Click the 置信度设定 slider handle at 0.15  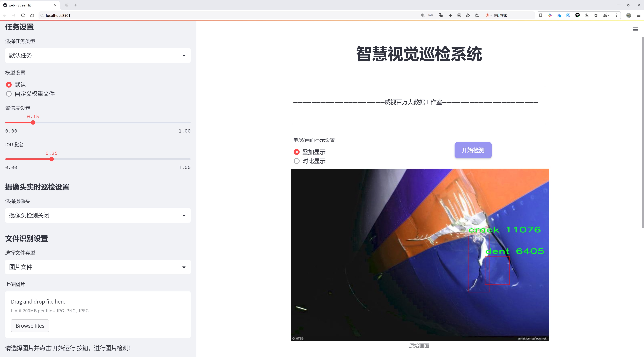[x=33, y=123]
